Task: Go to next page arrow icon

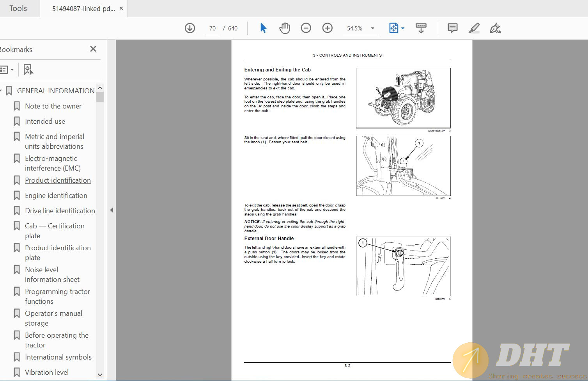Action: [x=190, y=28]
